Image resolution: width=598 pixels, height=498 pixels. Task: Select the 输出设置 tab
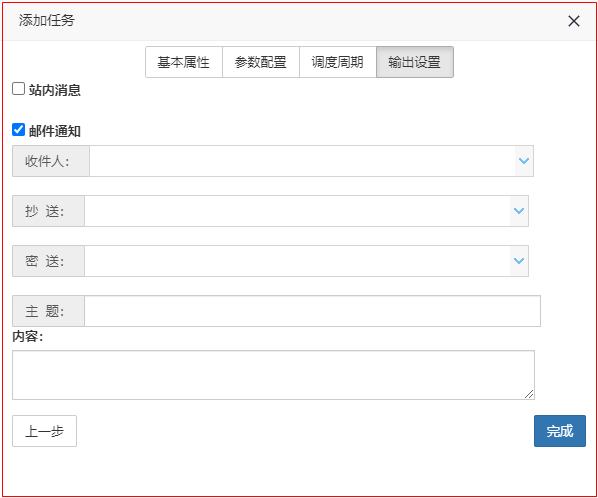415,62
